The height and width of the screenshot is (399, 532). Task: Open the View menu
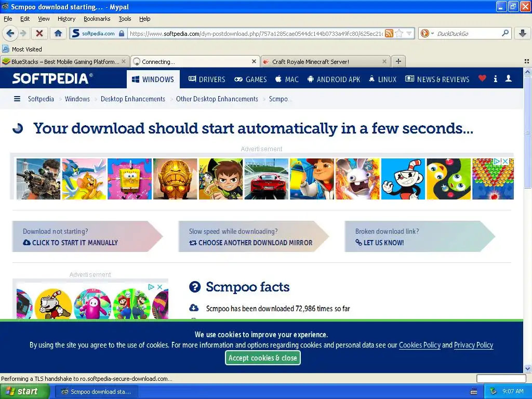pos(44,19)
